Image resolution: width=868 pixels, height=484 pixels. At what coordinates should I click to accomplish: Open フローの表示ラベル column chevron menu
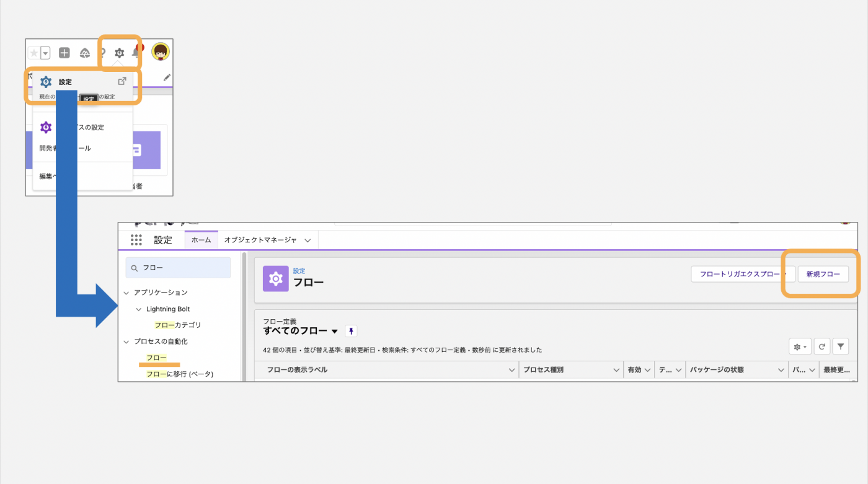click(511, 370)
